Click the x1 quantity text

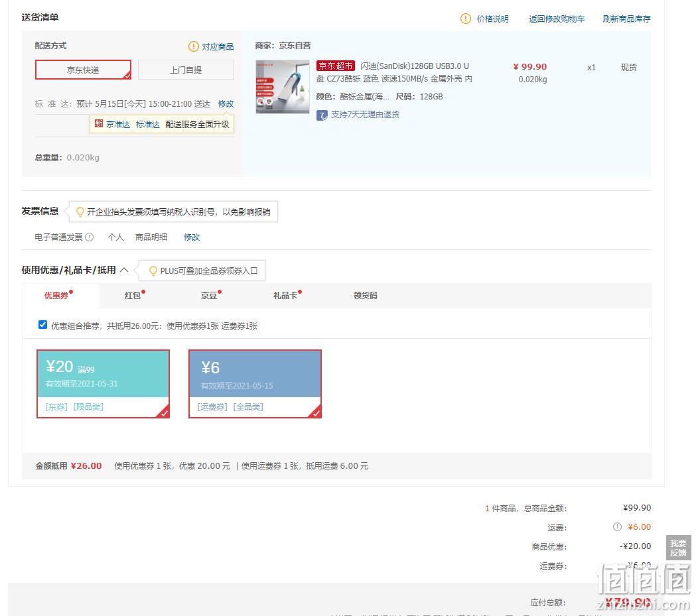pos(591,68)
